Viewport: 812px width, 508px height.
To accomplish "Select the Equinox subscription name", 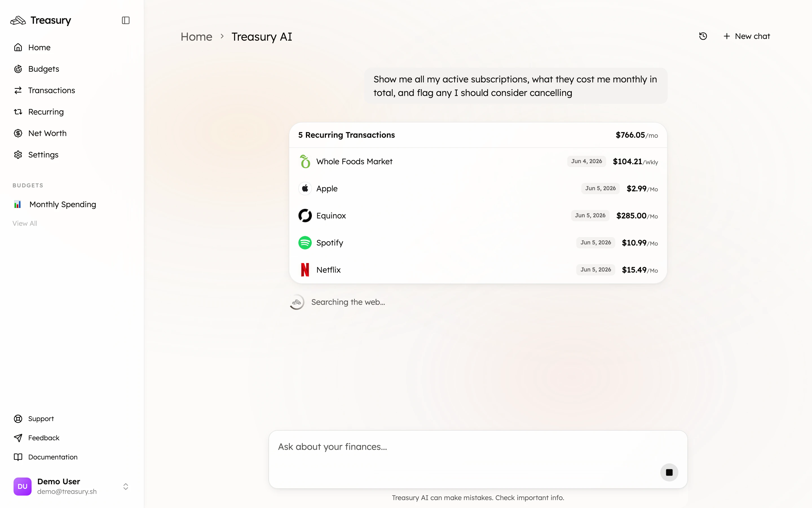I will coord(331,216).
